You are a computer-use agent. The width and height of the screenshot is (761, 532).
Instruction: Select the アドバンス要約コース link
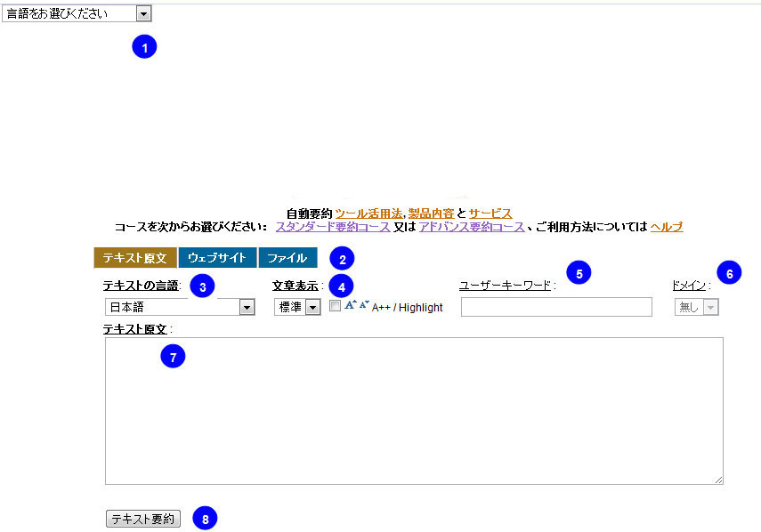click(x=472, y=227)
